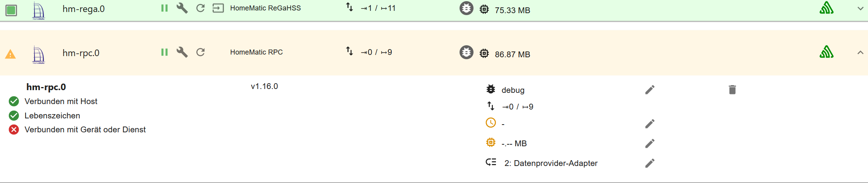Open HomeMatic ReGaHSS web link icon
This screenshot has width=868, height=183.
coord(218,8)
